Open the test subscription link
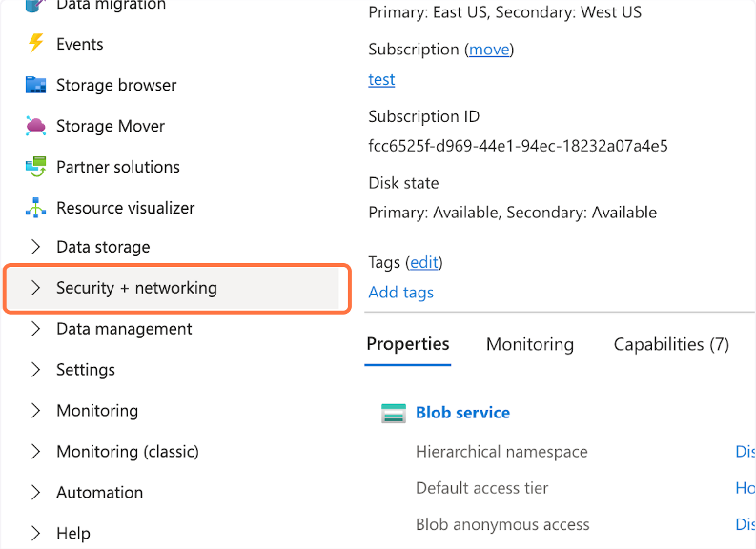Image resolution: width=756 pixels, height=549 pixels. [381, 80]
